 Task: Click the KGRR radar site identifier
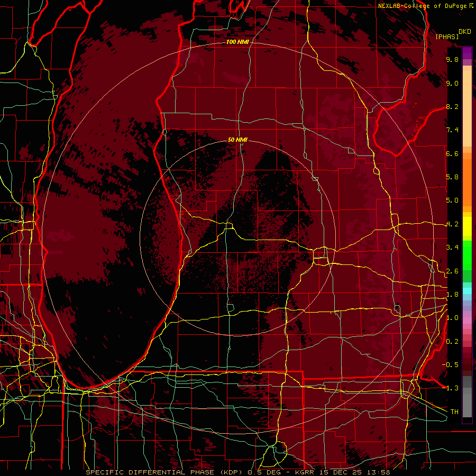click(x=305, y=472)
